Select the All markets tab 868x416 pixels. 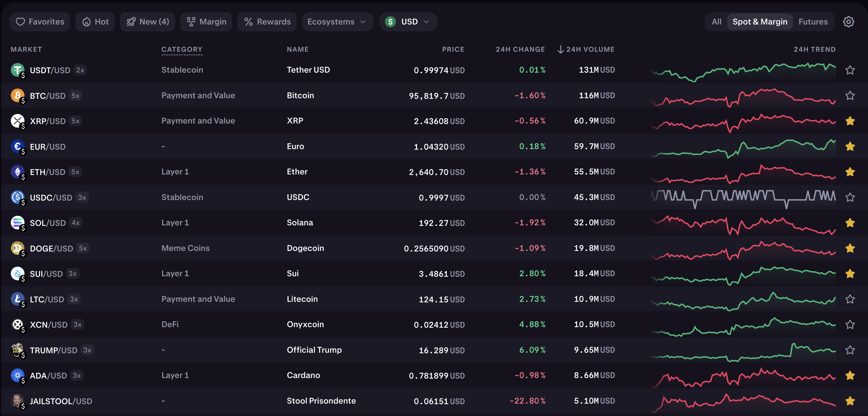pos(716,22)
